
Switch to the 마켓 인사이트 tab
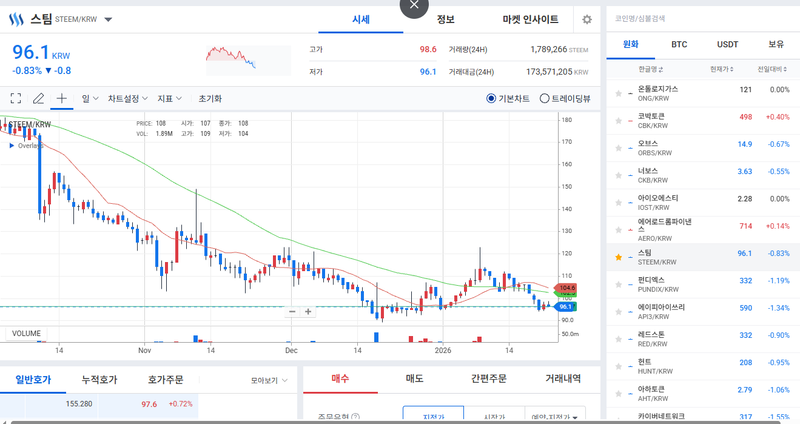(x=530, y=19)
